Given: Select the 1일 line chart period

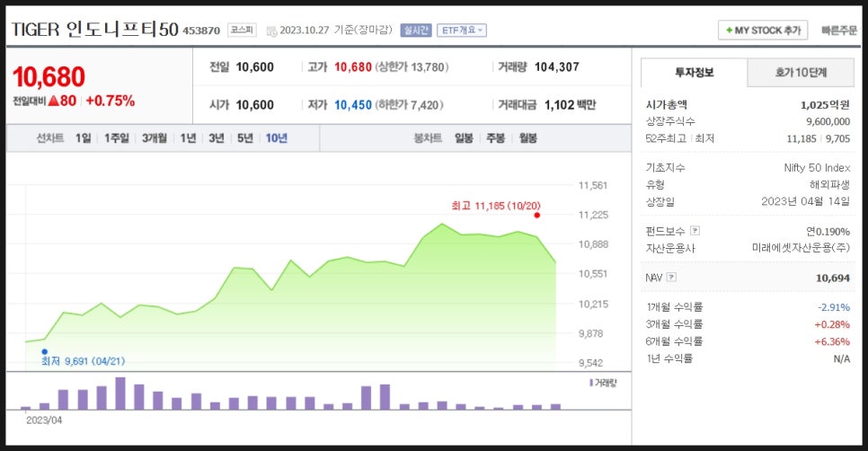Looking at the screenshot, I should 83,137.
